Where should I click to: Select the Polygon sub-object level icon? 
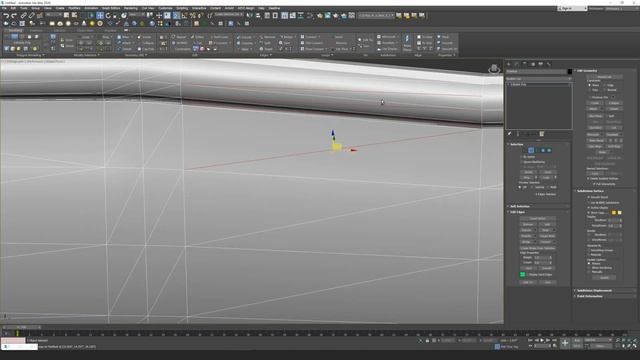543,150
